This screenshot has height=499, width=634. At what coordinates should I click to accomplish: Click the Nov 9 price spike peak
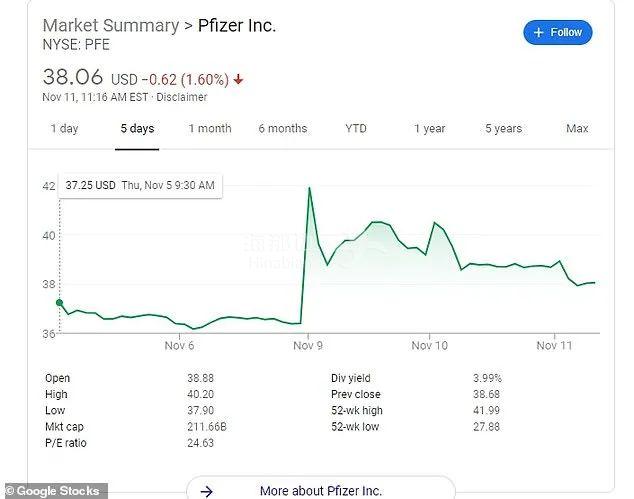(x=309, y=188)
